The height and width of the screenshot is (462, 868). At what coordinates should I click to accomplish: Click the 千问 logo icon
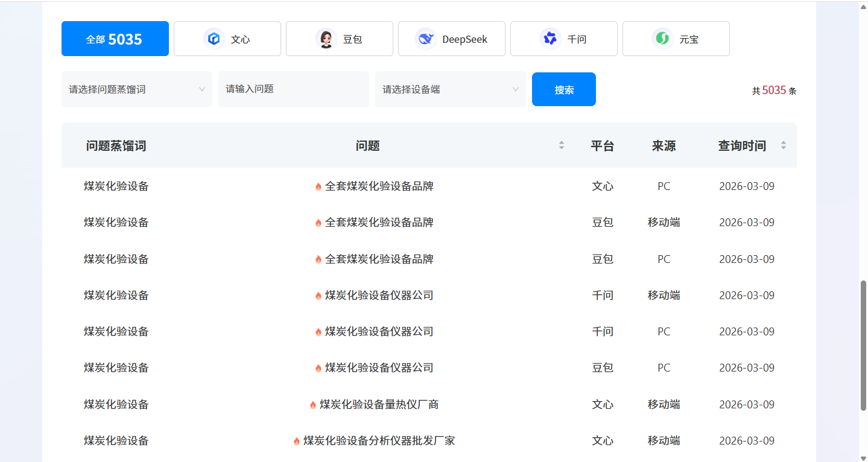click(550, 39)
